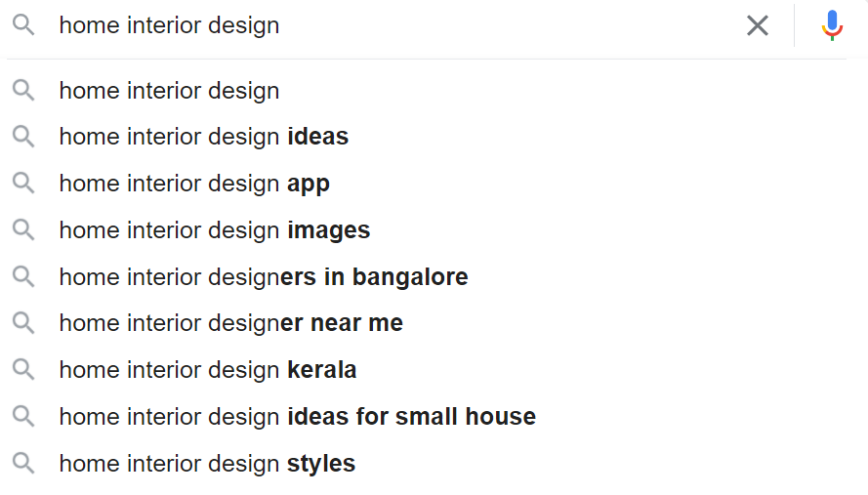This screenshot has width=868, height=495.
Task: Click inside the search text field
Action: (391, 25)
